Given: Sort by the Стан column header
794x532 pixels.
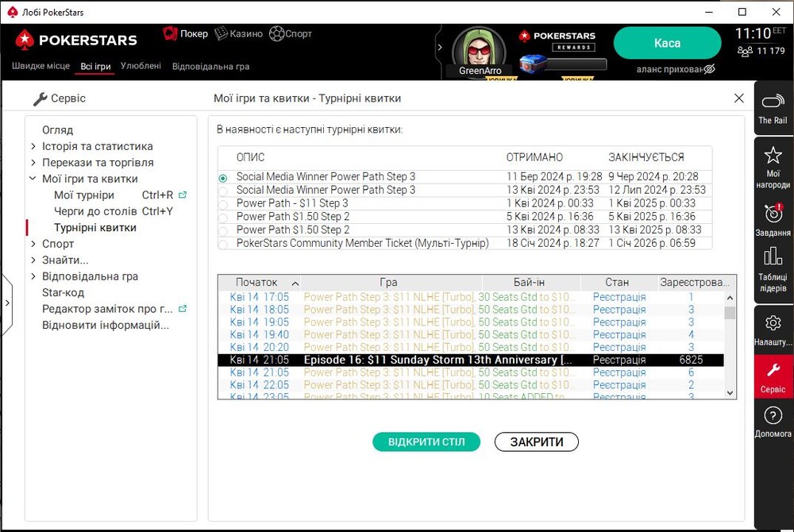Looking at the screenshot, I should tap(619, 282).
